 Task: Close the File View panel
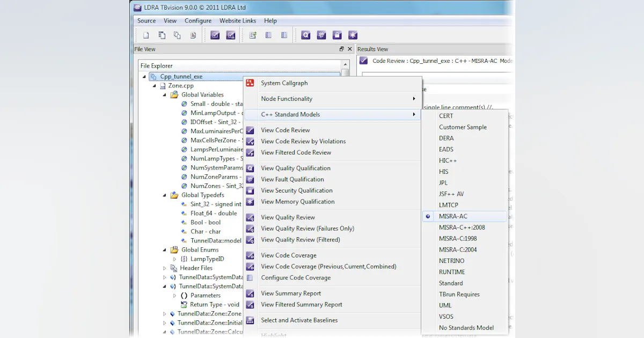pyautogui.click(x=350, y=49)
